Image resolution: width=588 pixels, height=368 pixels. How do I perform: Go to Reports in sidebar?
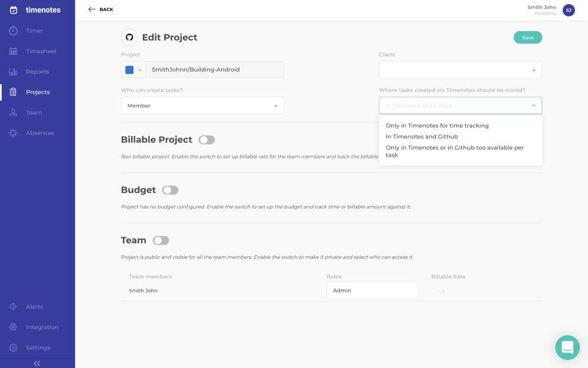38,71
